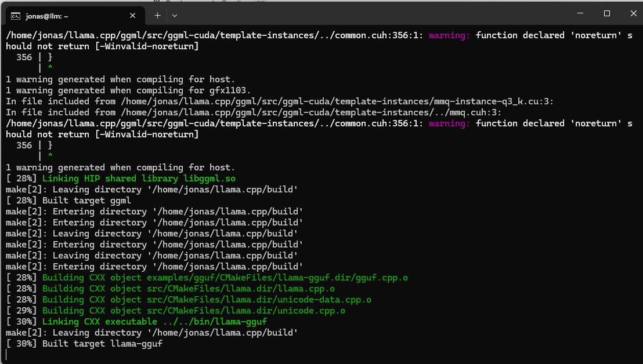This screenshot has width=643, height=364.
Task: Minimize the terminal window
Action: (580, 13)
